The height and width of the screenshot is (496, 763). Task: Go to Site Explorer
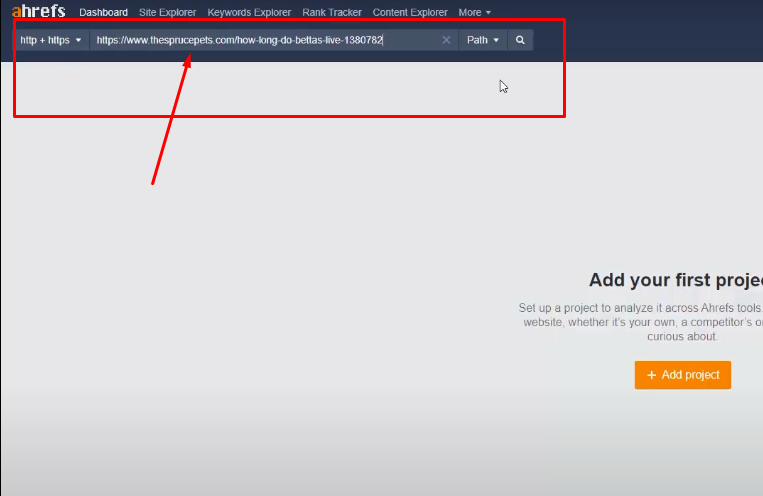click(x=167, y=12)
